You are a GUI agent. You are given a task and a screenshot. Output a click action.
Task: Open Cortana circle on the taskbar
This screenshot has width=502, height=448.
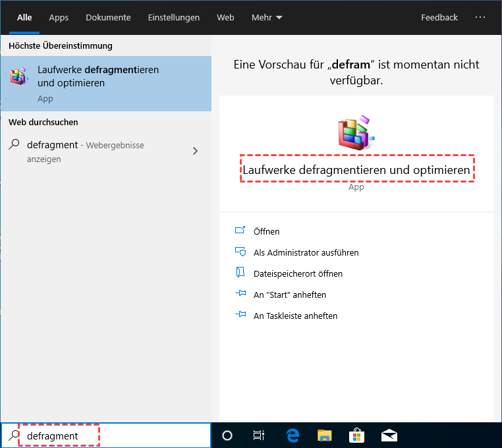227,435
